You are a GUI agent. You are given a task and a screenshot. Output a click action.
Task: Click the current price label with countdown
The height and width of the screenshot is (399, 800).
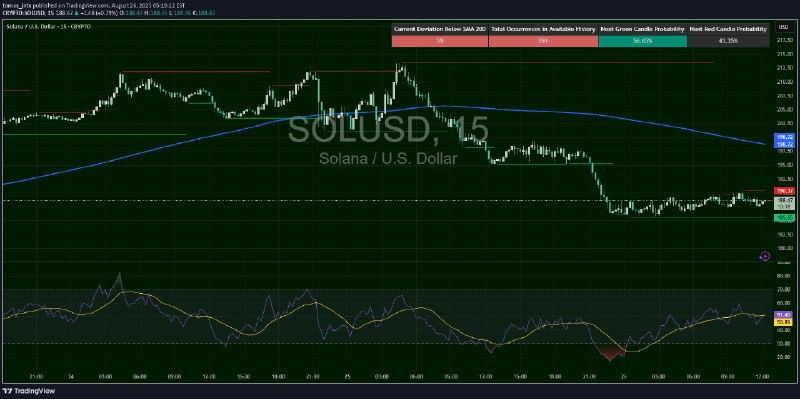pyautogui.click(x=784, y=203)
